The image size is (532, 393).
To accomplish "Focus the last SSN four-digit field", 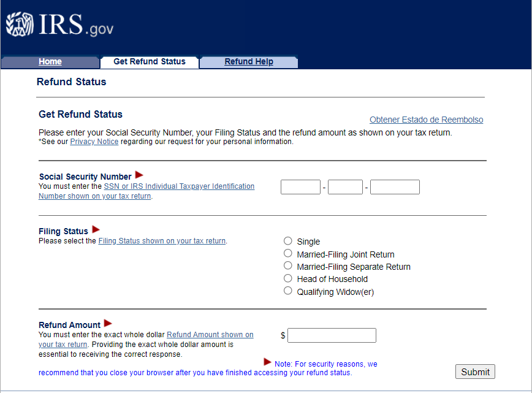I will click(395, 187).
